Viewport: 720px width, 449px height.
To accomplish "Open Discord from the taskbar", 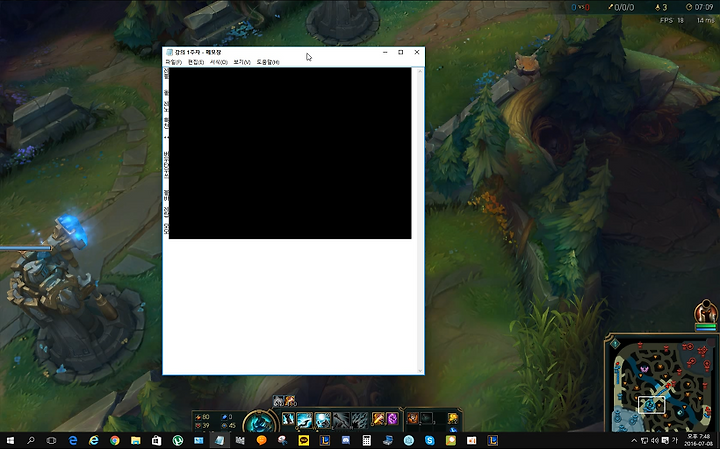I will [346, 441].
